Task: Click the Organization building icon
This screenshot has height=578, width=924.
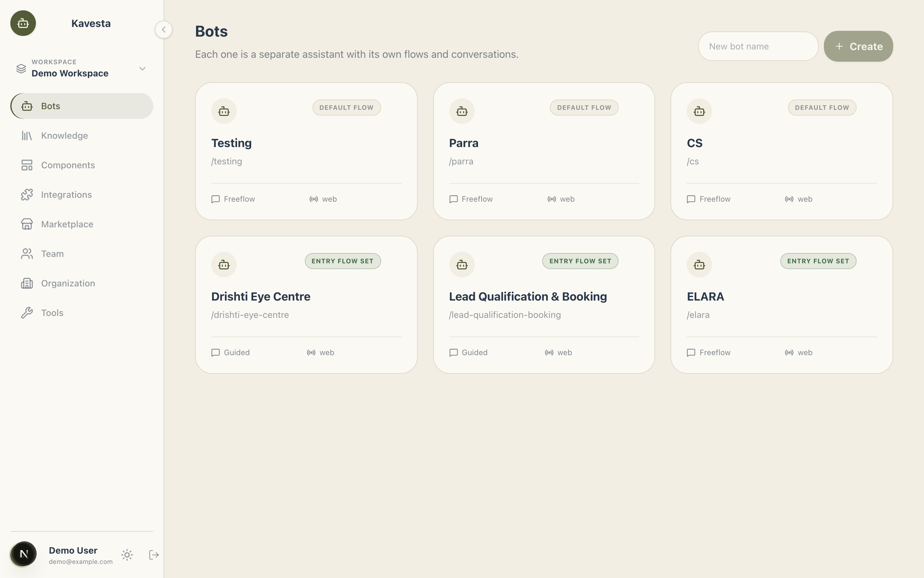Action: (x=27, y=283)
